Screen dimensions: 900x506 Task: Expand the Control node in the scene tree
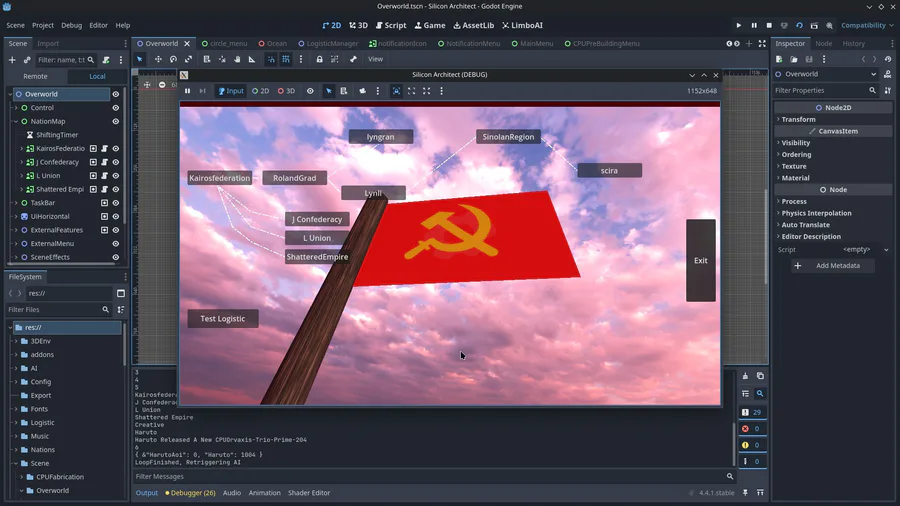(x=16, y=108)
